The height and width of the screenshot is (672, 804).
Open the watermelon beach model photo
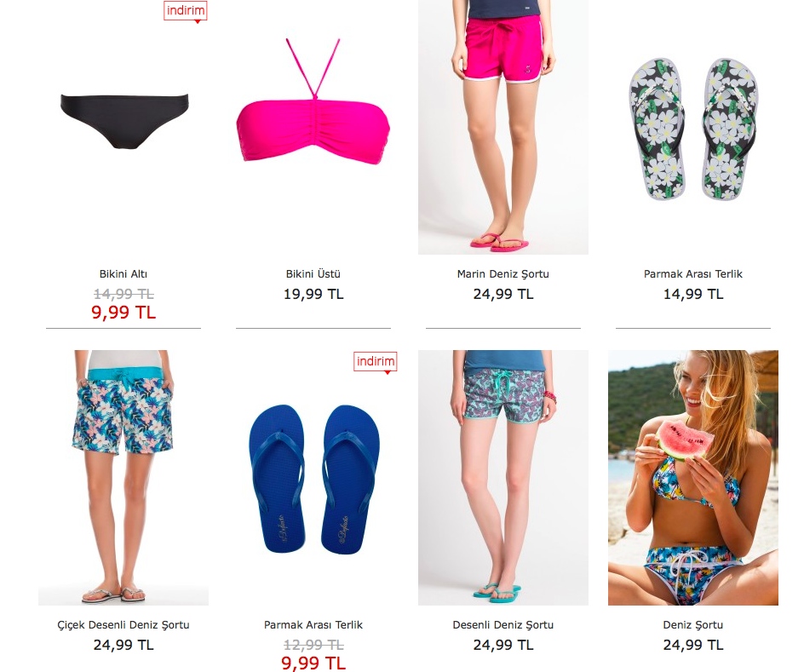click(x=693, y=478)
